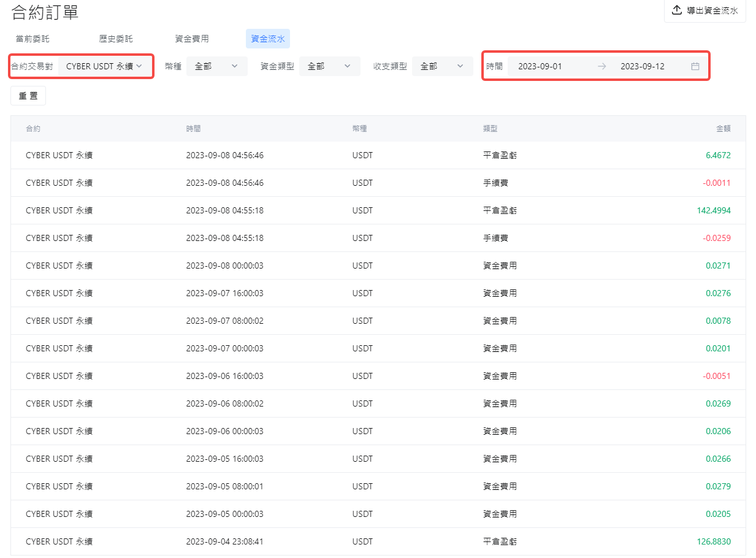Click the export upload icon

coord(677,10)
